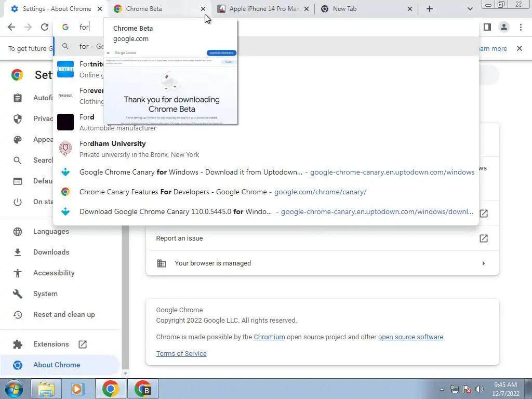Close the Chrome Beta tab

click(x=203, y=9)
